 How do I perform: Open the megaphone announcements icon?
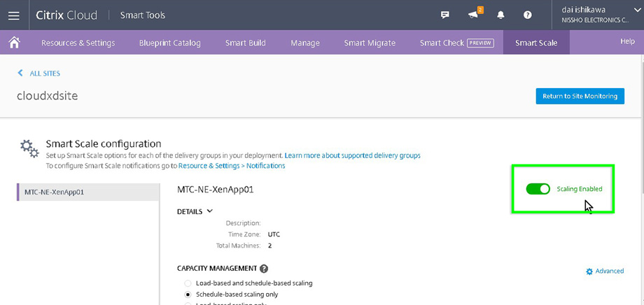(x=474, y=15)
